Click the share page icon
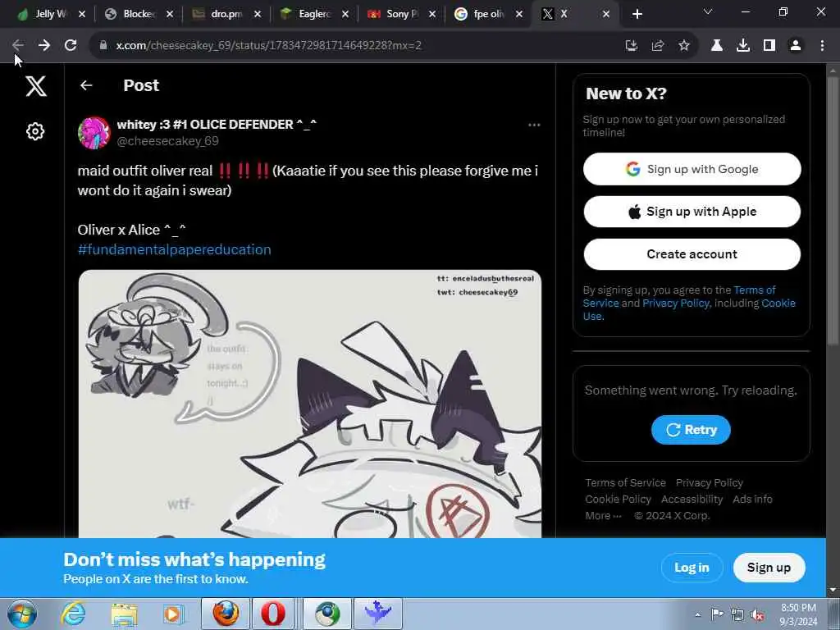Viewport: 840px width, 630px height. [658, 46]
